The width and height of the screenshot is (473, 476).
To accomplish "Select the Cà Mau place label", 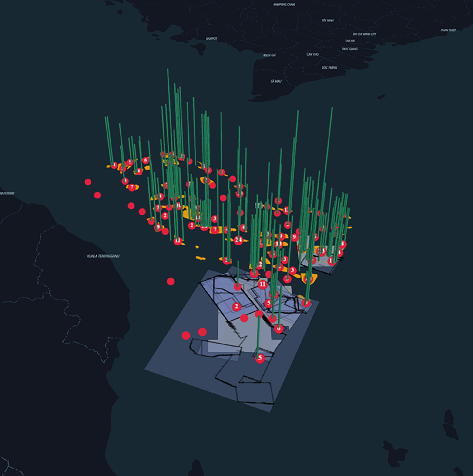I will point(276,81).
